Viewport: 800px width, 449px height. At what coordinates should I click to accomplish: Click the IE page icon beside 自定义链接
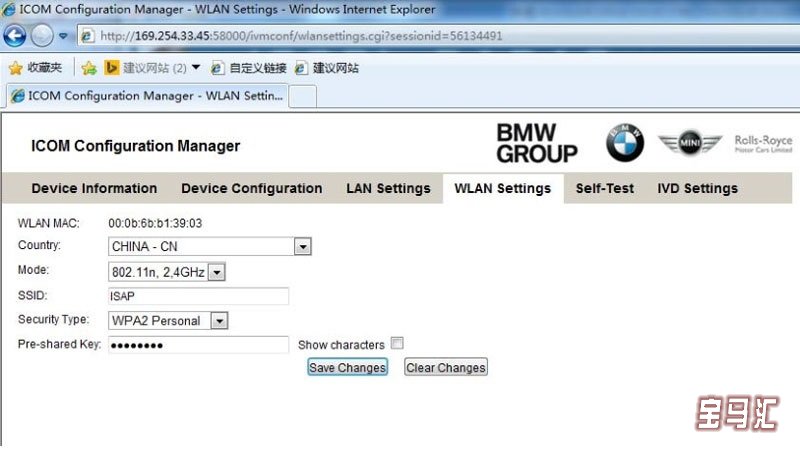click(217, 68)
